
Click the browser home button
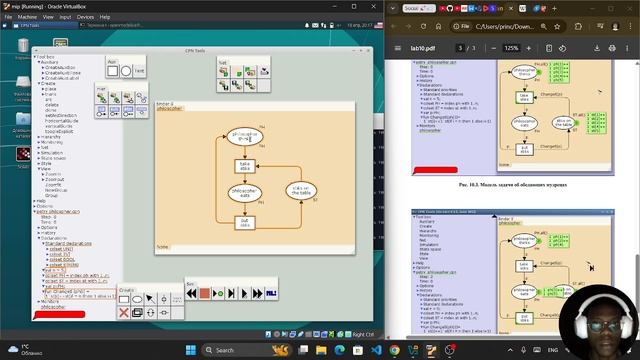(438, 27)
